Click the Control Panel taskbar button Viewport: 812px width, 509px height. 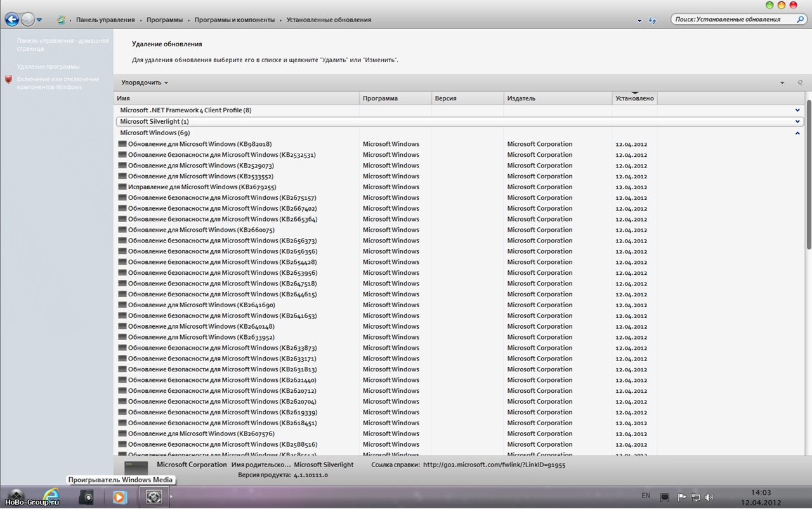(154, 498)
